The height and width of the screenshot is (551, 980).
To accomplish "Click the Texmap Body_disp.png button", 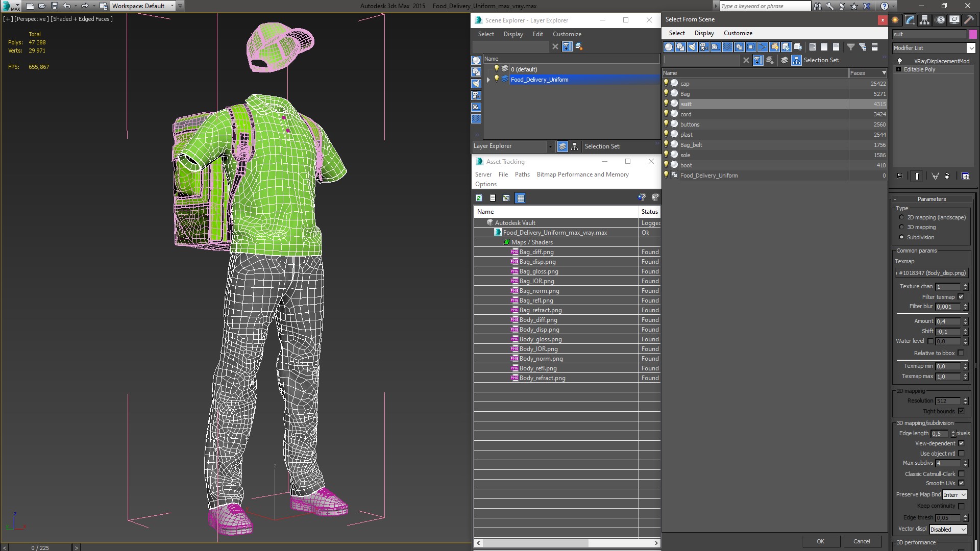I will [x=932, y=273].
